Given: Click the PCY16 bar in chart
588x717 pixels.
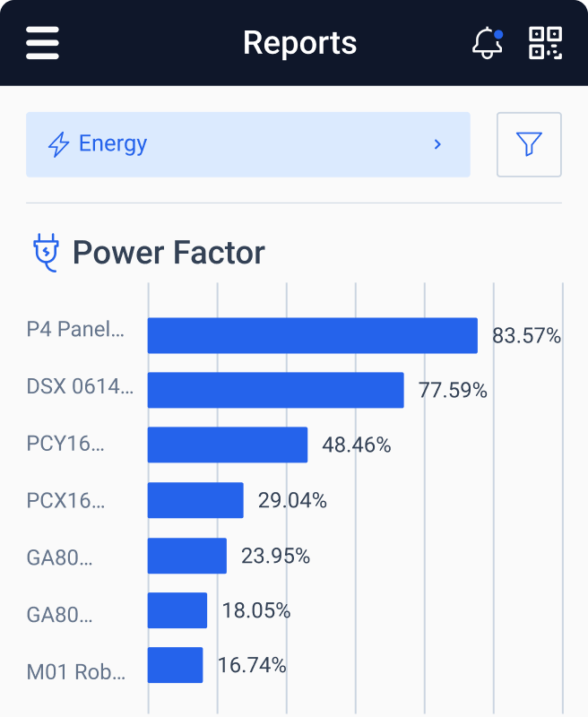Looking at the screenshot, I should (227, 445).
